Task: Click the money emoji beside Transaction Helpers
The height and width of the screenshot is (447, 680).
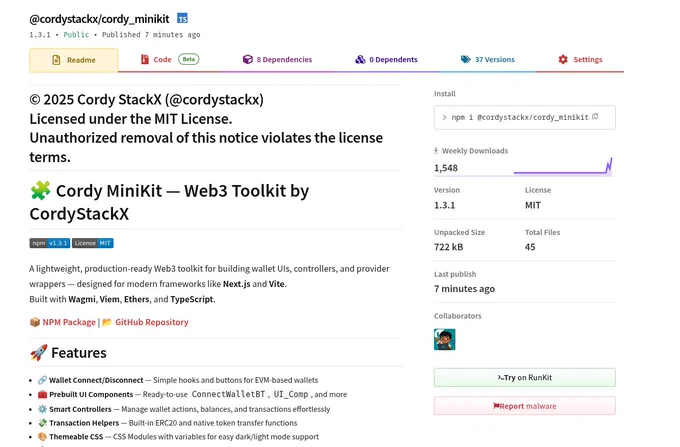Action: pyautogui.click(x=42, y=423)
